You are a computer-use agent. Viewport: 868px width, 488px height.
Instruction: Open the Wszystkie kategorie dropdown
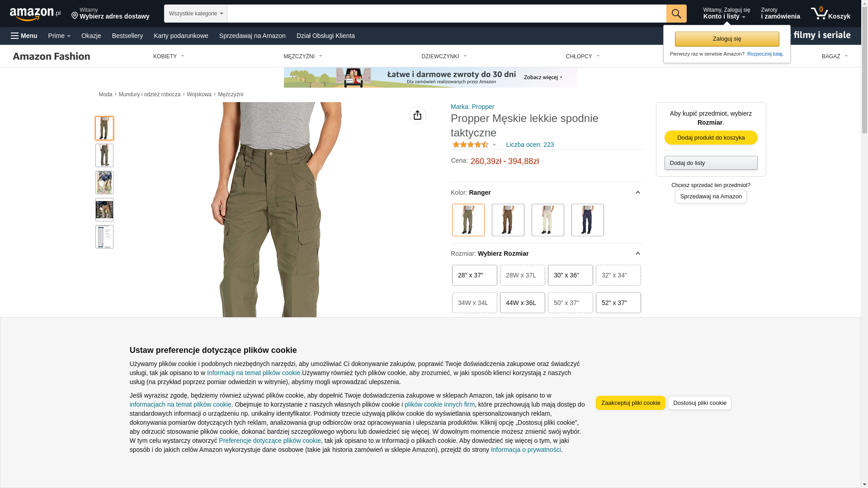coord(196,14)
